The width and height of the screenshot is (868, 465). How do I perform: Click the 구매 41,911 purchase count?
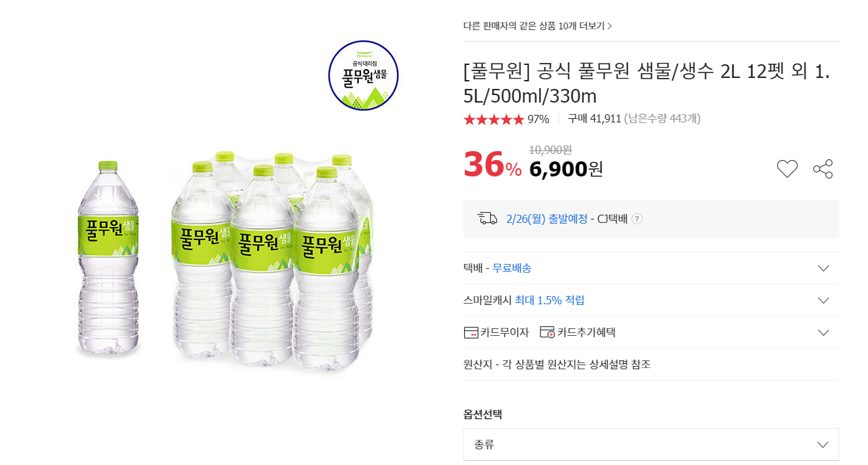[x=594, y=119]
